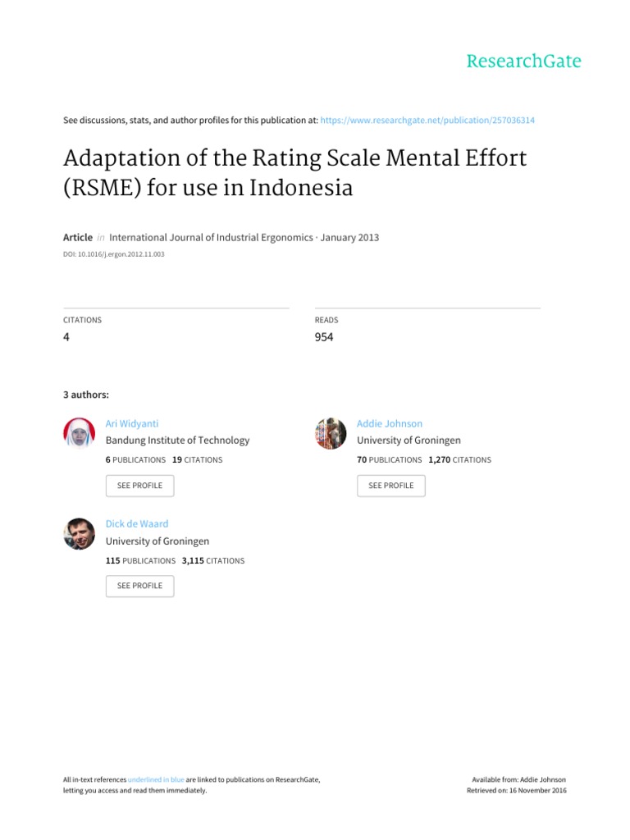Open the Addie Johnson author name link
This screenshot has height=840, width=630.
tap(390, 423)
